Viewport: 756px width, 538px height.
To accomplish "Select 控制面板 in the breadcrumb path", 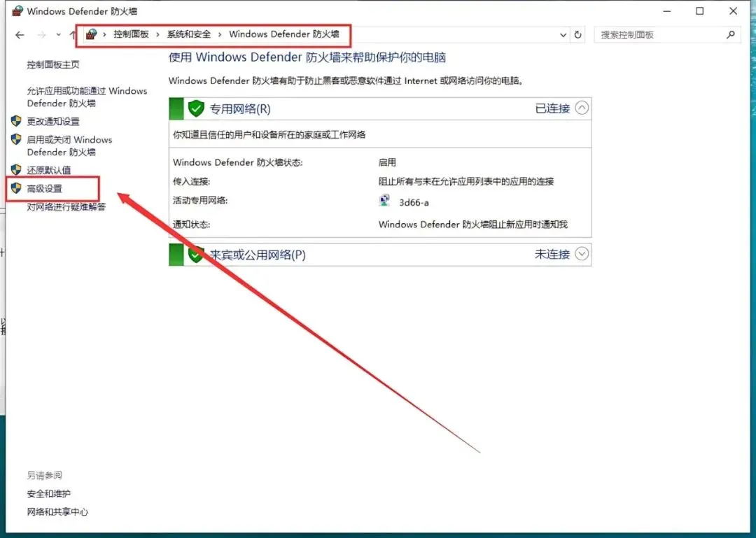I will click(131, 34).
